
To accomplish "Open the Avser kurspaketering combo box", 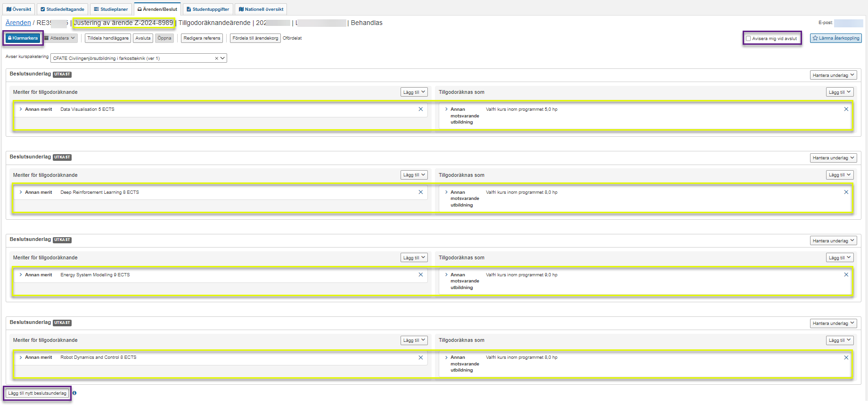I will click(x=139, y=58).
